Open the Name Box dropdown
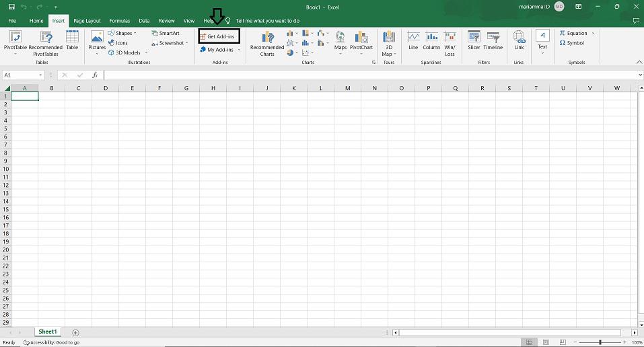 click(40, 75)
